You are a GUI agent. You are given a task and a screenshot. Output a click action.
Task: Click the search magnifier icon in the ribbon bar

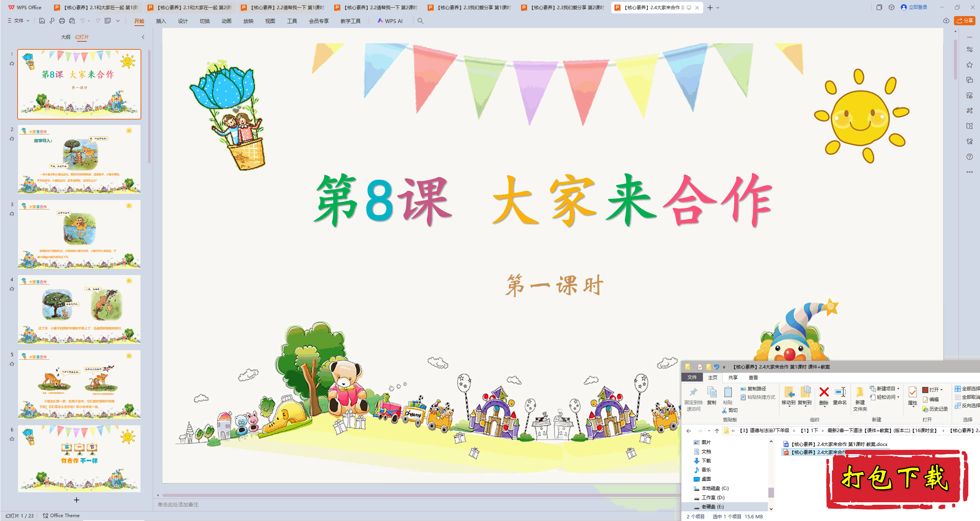click(x=420, y=21)
